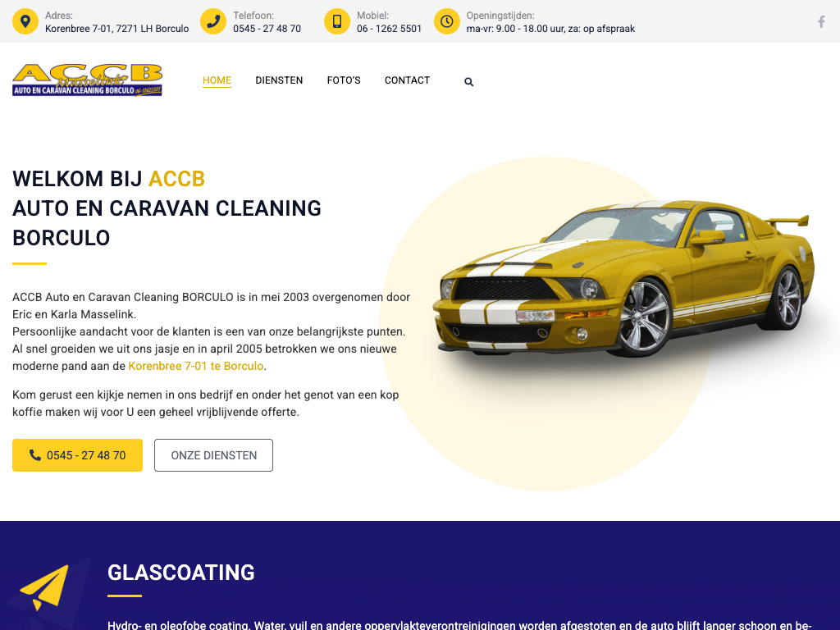Open the Diensten menu item
The image size is (840, 630).
[279, 80]
